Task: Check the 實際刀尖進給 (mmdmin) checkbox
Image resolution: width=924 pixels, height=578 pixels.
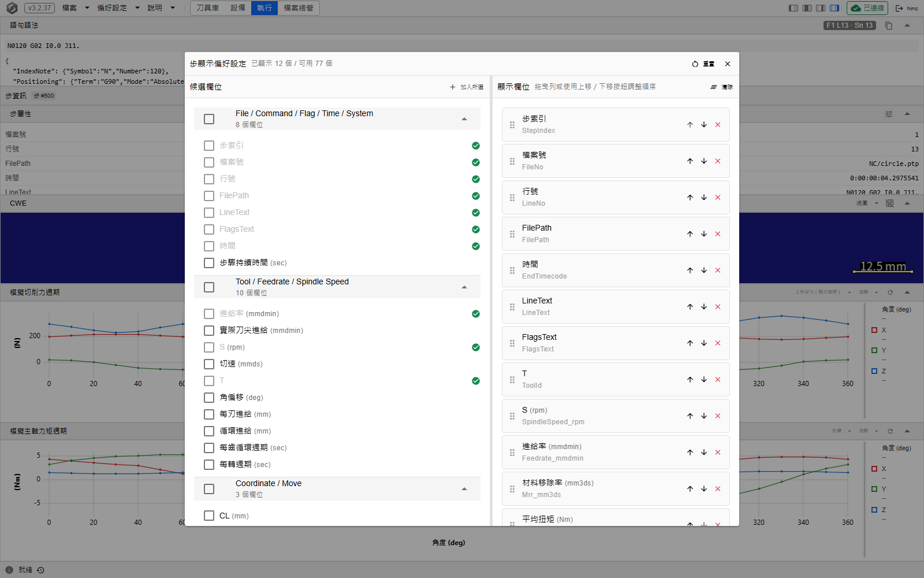Action: [x=209, y=331]
